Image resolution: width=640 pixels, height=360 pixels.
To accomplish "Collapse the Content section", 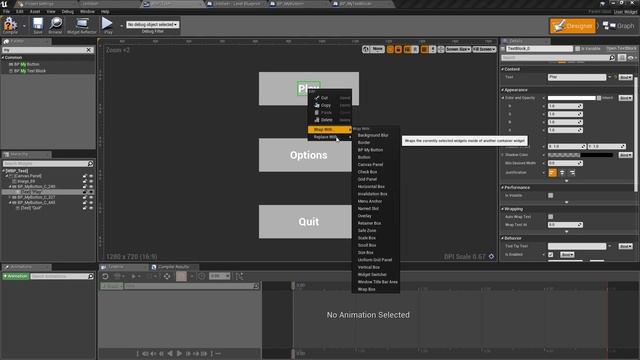I will [x=503, y=69].
